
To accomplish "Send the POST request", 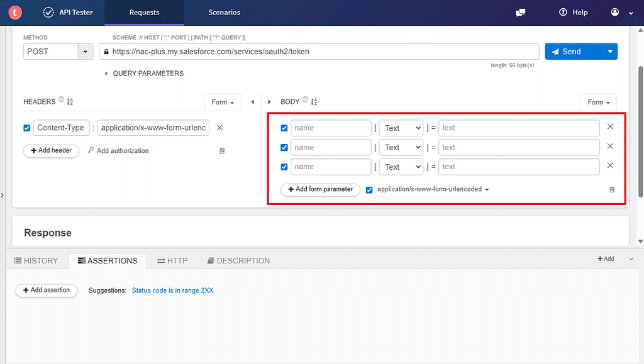I will 574,52.
